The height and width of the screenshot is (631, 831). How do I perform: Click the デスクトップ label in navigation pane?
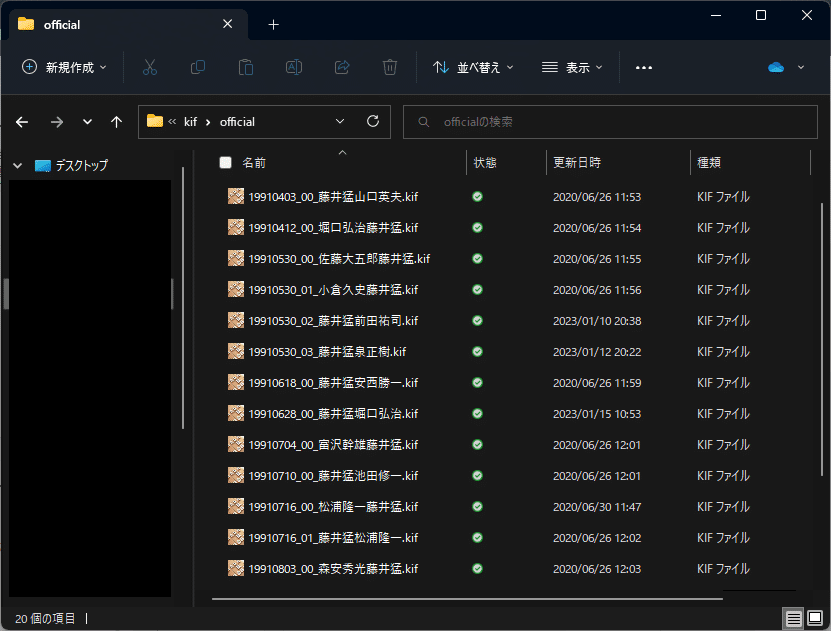pos(82,166)
